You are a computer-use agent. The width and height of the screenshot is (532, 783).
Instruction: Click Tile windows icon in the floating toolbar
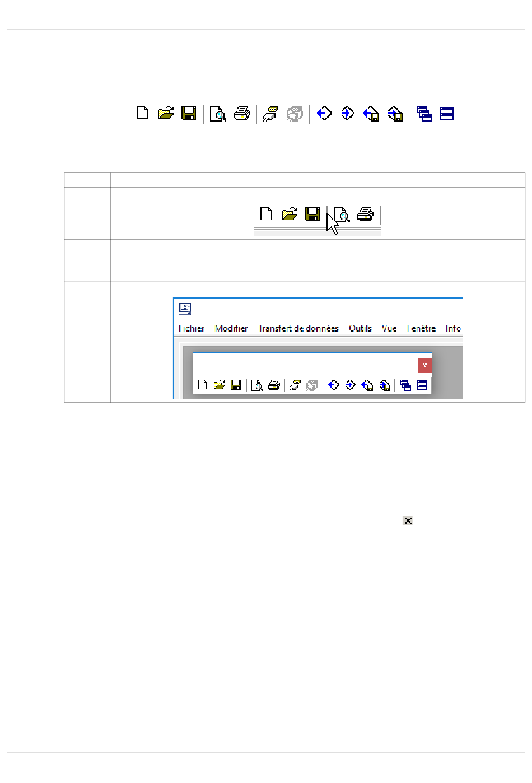pyautogui.click(x=422, y=385)
